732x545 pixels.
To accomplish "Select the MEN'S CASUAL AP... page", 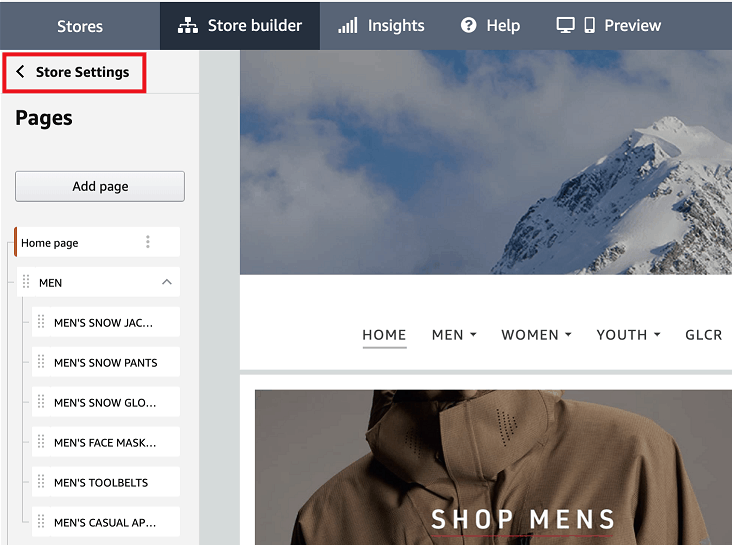I will point(106,522).
